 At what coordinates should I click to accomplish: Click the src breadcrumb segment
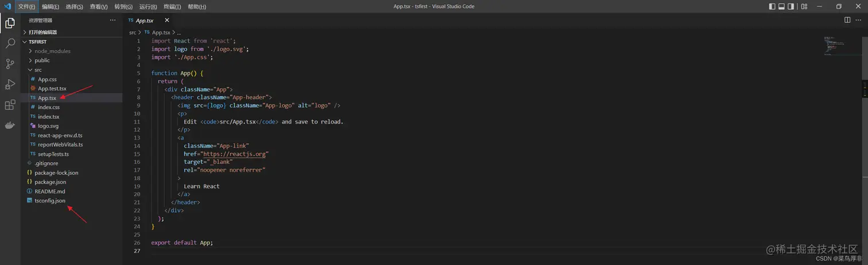[x=133, y=33]
